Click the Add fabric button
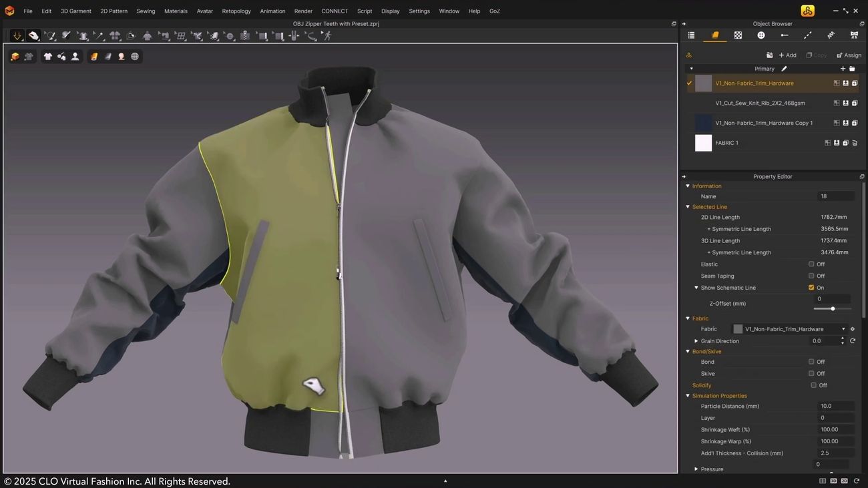Viewport: 868px width, 488px height. (787, 55)
